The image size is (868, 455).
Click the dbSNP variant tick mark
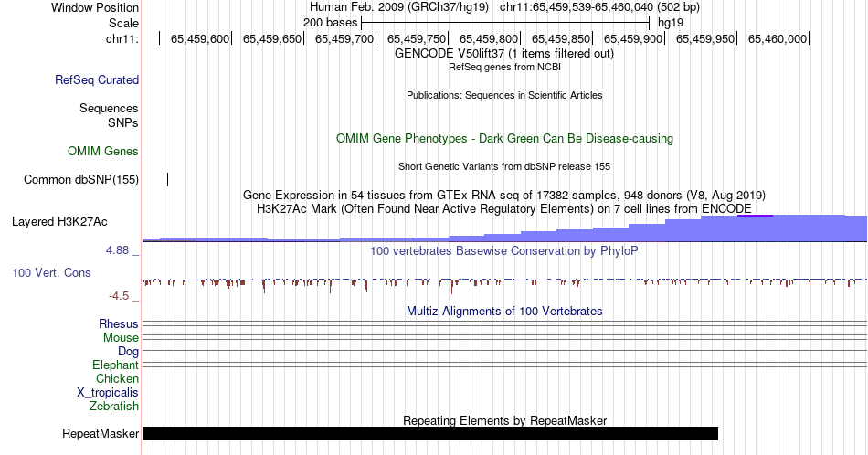[168, 179]
